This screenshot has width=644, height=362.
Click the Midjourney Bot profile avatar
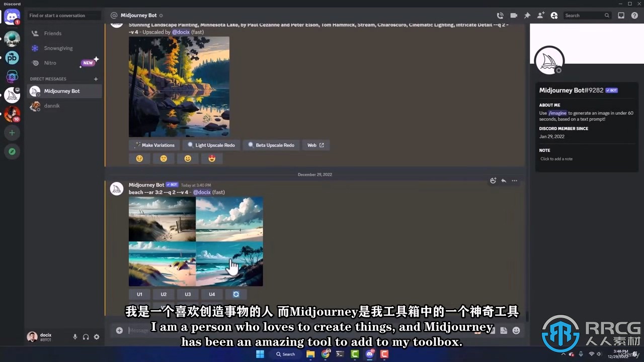coord(549,61)
